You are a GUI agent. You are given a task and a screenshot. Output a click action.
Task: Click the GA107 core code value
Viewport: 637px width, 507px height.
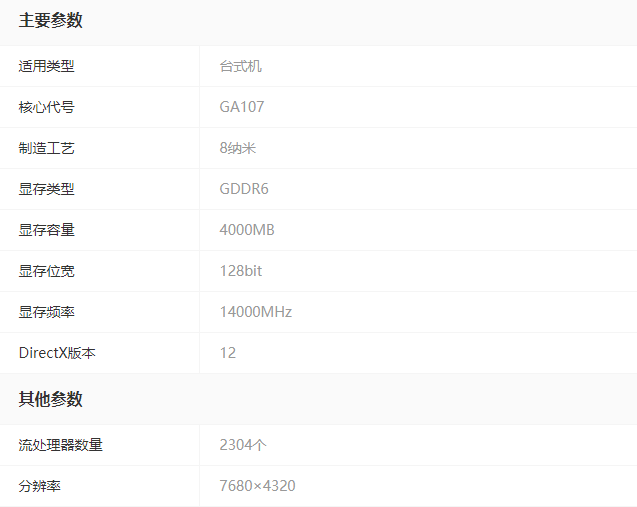[242, 107]
